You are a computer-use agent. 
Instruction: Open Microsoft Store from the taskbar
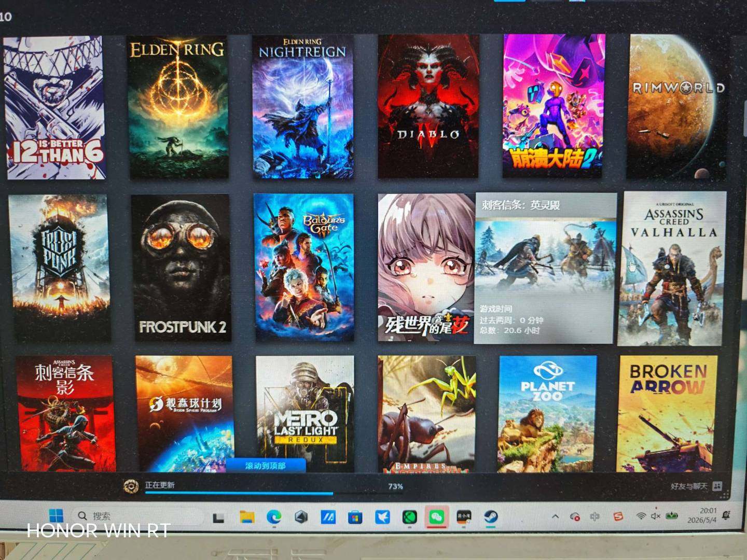[355, 517]
